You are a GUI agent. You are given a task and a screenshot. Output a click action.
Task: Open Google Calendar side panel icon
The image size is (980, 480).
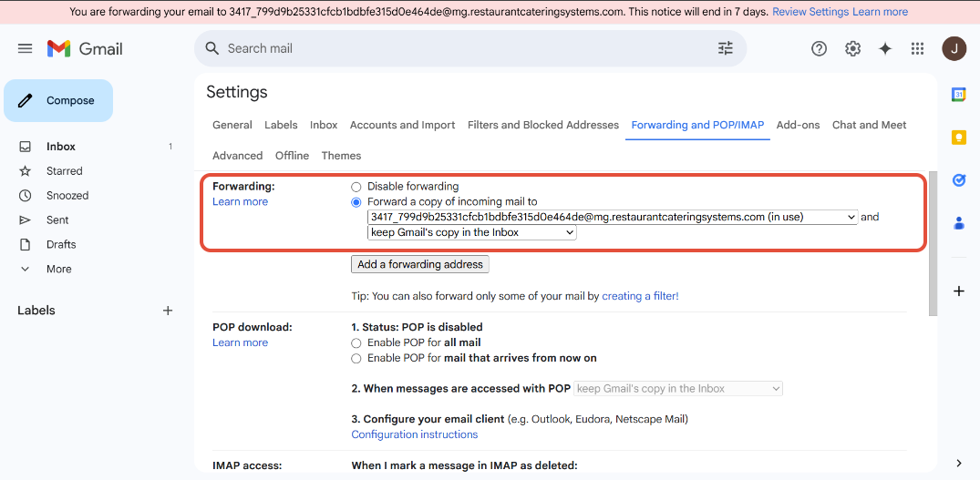(959, 94)
